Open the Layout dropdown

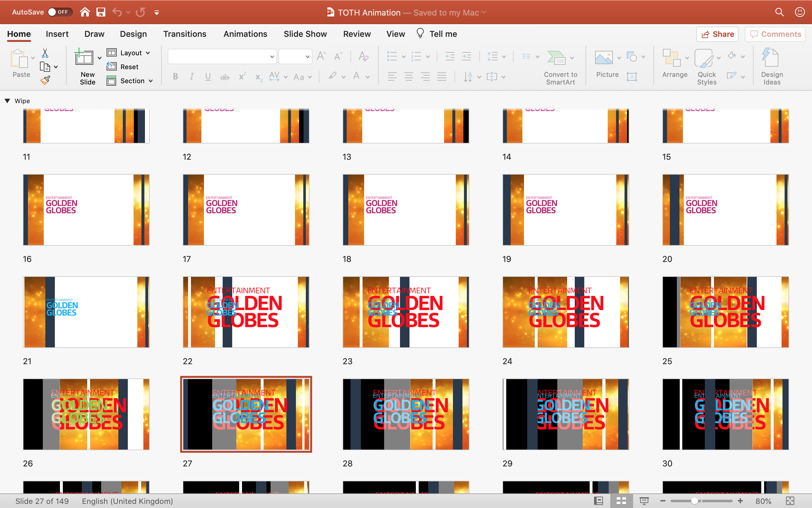[x=128, y=53]
